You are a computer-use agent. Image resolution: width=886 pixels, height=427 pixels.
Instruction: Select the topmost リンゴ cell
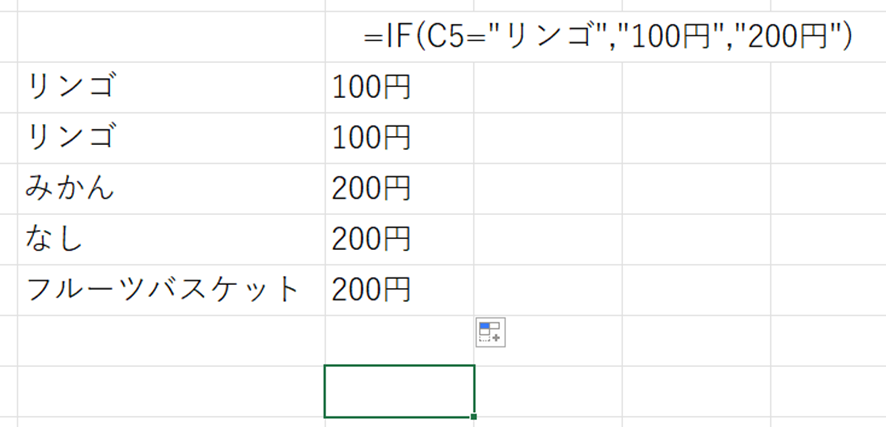click(x=170, y=88)
